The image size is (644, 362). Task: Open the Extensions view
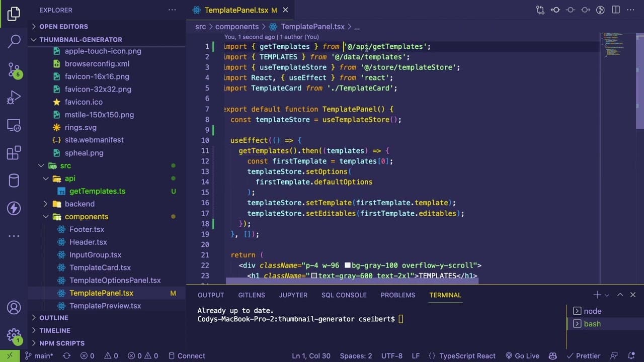pyautogui.click(x=14, y=152)
